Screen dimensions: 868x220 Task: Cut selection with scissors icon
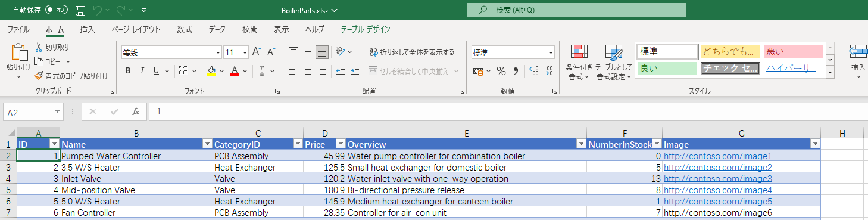pyautogui.click(x=39, y=47)
